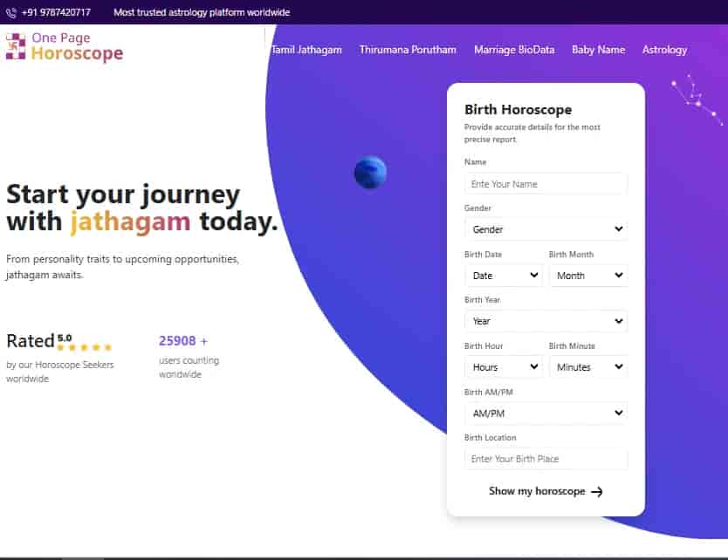Expand the birth Year dropdown
This screenshot has height=560, width=728.
pyautogui.click(x=546, y=321)
